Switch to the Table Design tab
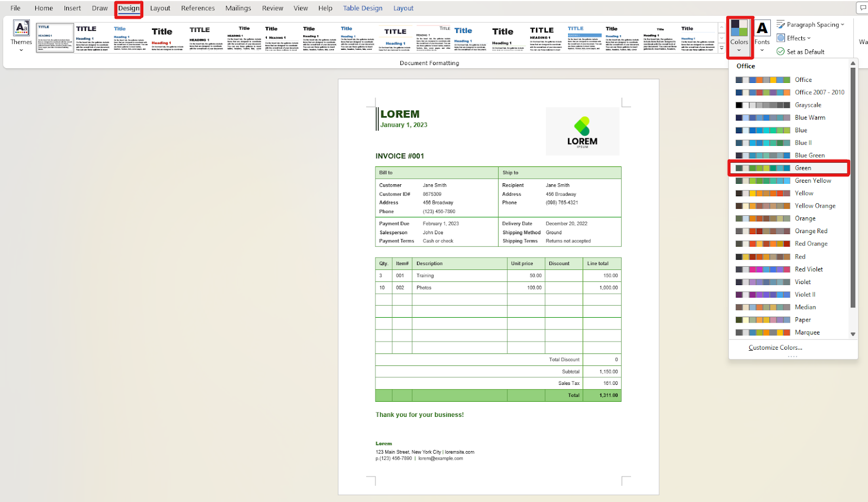 [x=361, y=8]
